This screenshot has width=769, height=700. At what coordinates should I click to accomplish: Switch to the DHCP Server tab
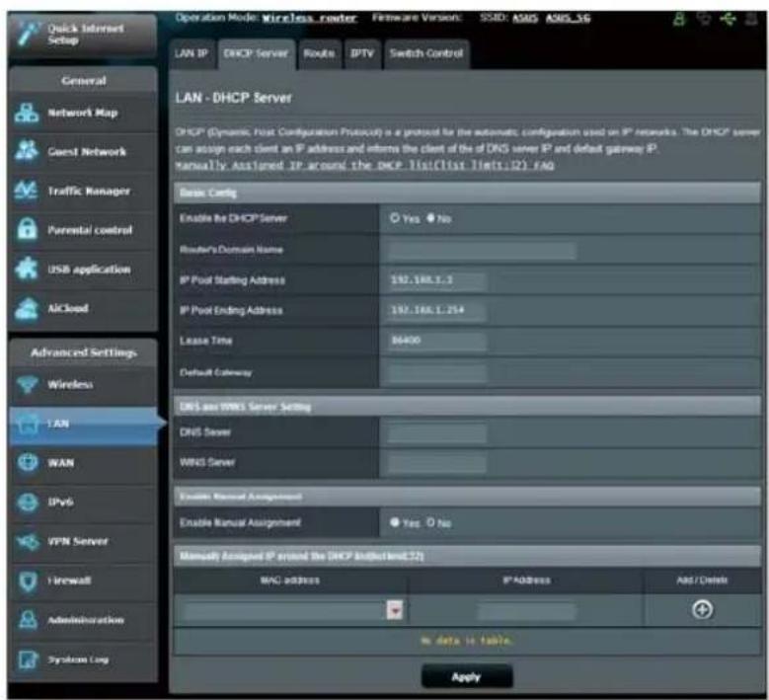coord(256,53)
